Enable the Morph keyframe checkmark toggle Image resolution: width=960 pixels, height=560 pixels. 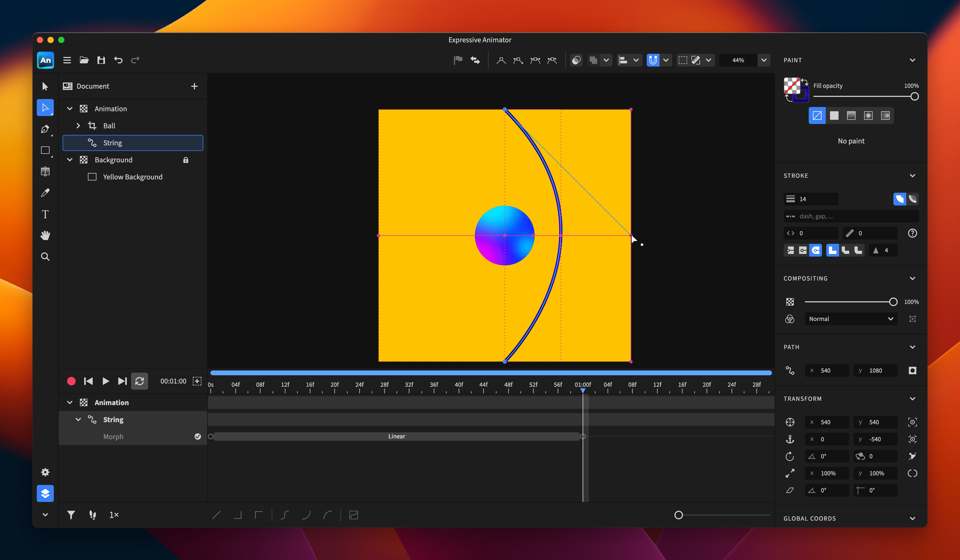coord(197,437)
